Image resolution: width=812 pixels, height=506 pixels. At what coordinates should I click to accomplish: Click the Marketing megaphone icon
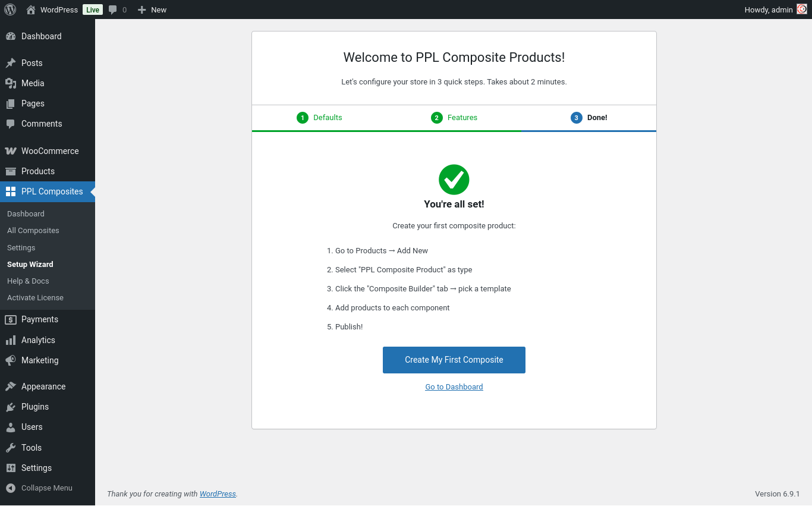tap(11, 360)
